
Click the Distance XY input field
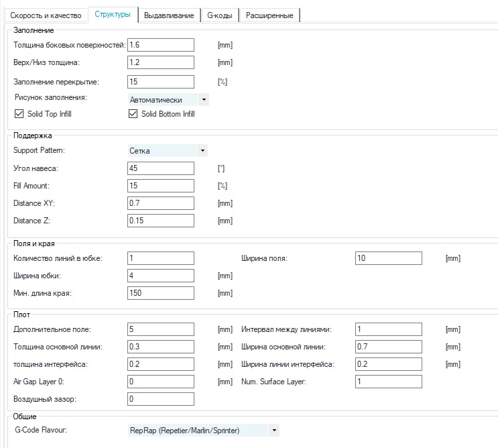[x=161, y=203]
